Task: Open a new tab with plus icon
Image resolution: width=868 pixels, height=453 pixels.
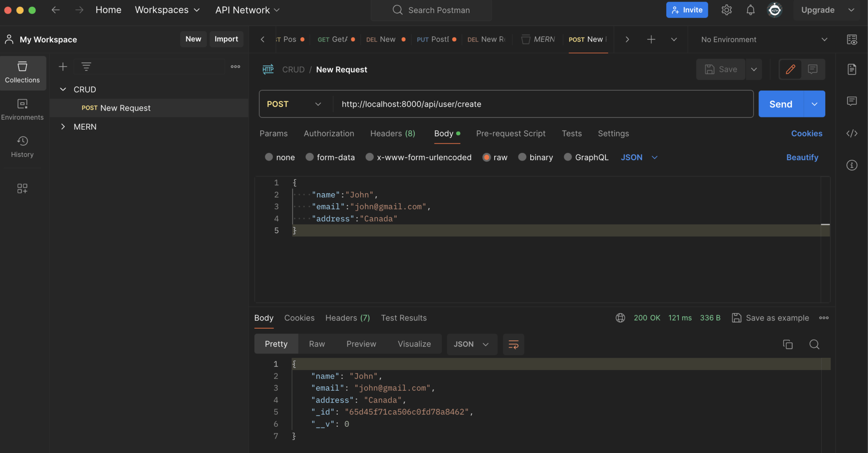Action: [x=651, y=39]
